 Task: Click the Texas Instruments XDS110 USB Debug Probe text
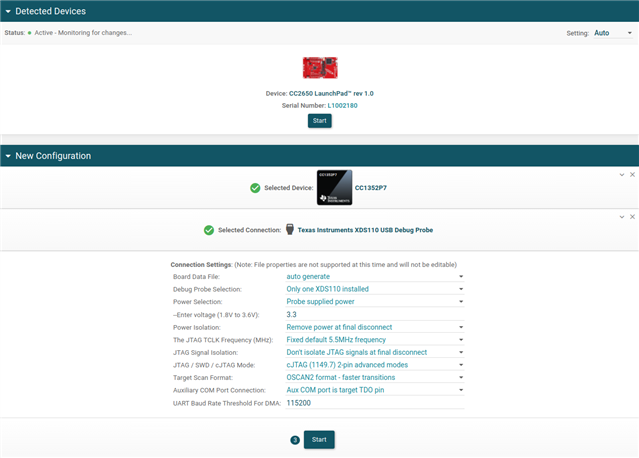pos(365,230)
